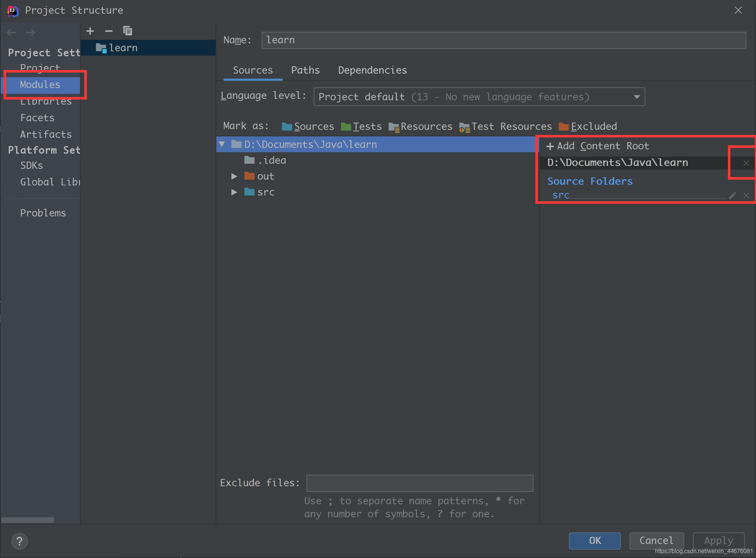
Task: Click the remove X icon for content root
Action: click(x=746, y=163)
